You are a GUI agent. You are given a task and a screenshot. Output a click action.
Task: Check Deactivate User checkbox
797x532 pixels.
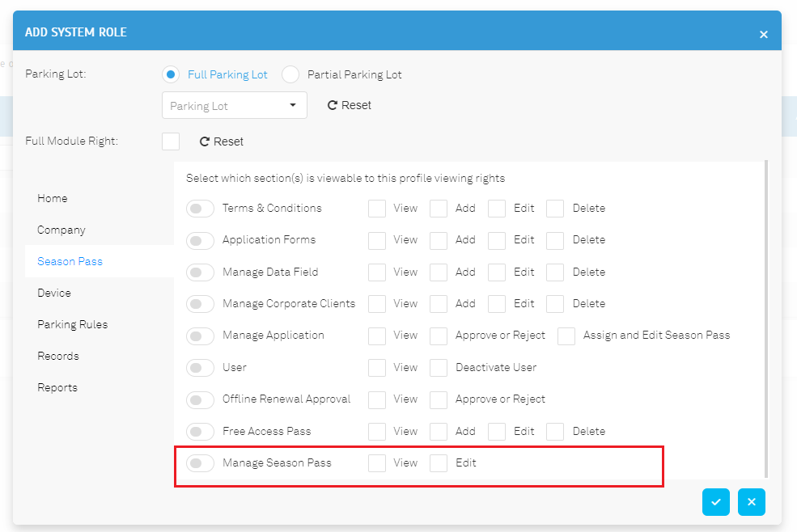point(438,367)
